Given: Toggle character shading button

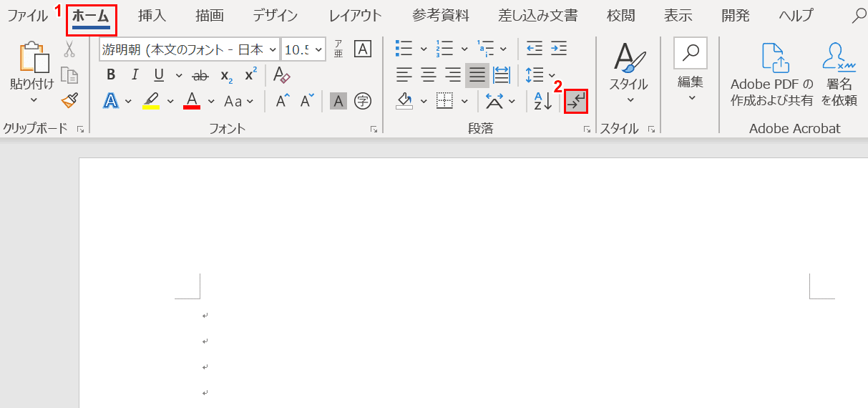Looking at the screenshot, I should pos(338,101).
